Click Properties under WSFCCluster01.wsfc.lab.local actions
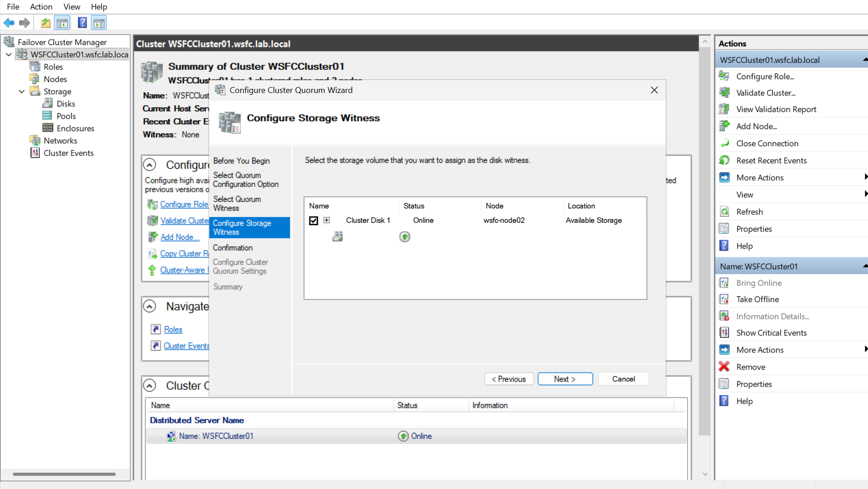Image resolution: width=868 pixels, height=489 pixels. click(x=754, y=229)
